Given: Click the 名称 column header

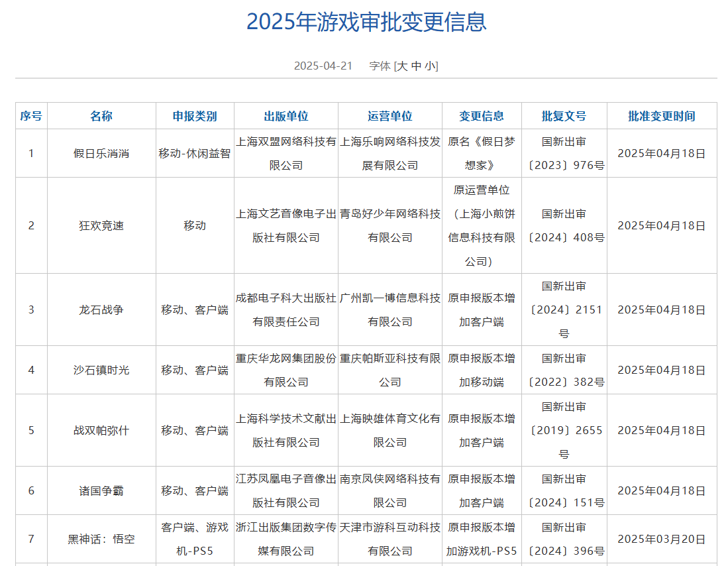Looking at the screenshot, I should pyautogui.click(x=101, y=116).
